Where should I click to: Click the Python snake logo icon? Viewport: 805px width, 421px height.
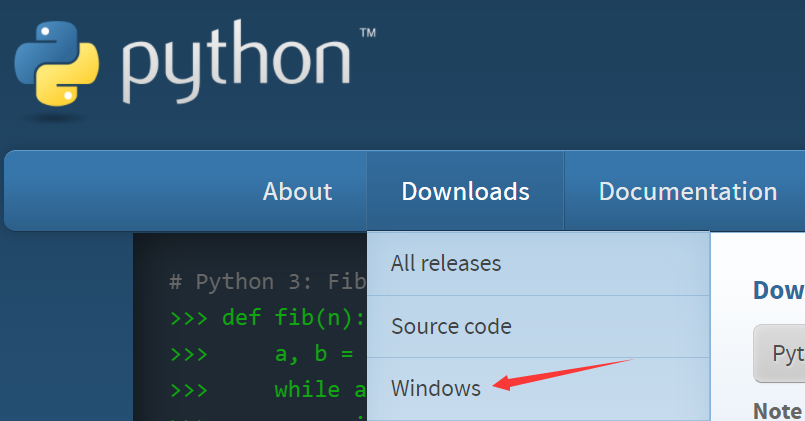tap(56, 64)
